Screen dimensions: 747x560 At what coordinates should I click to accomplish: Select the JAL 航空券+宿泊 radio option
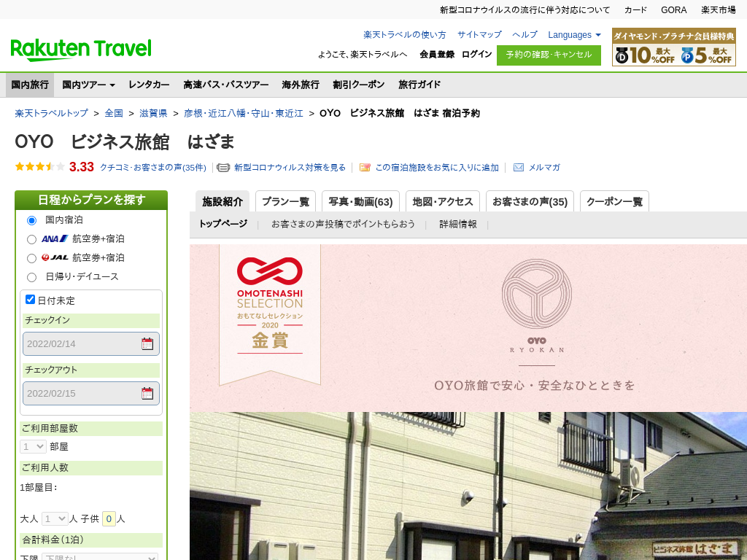tap(31, 258)
